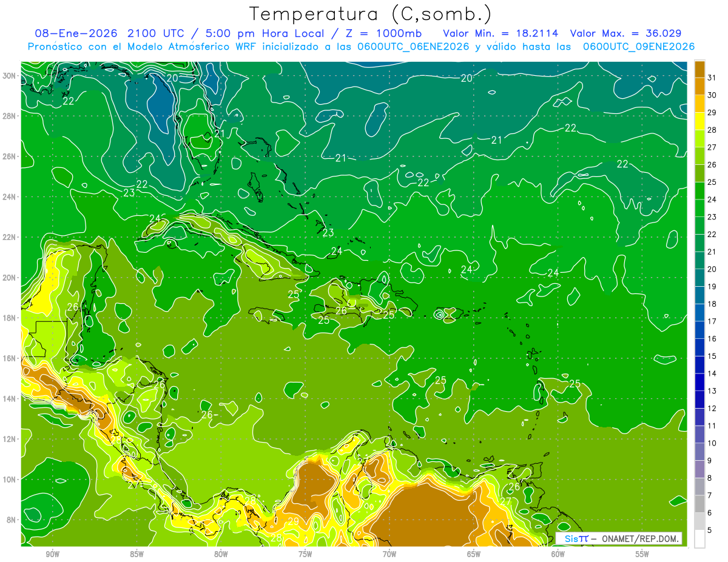Select the "Z = 1000mb" level label
Image resolution: width=728 pixels, height=562 pixels.
tap(384, 33)
